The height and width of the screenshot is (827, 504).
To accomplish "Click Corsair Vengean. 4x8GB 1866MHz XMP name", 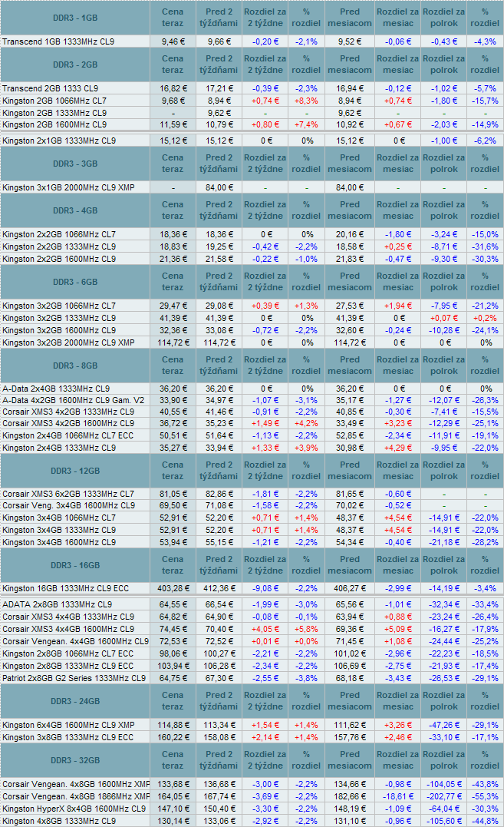I will (x=76, y=796).
